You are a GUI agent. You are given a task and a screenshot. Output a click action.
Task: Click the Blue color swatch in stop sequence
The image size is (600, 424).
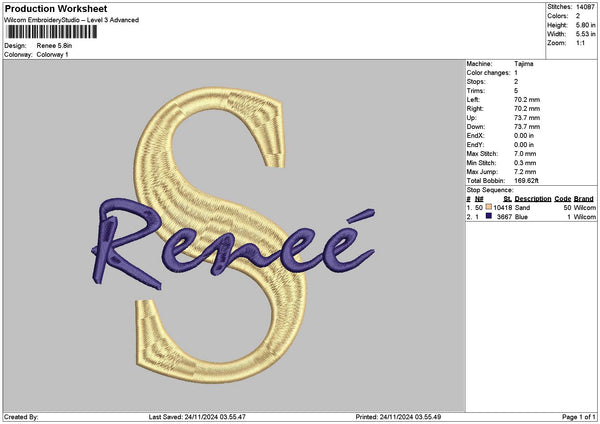[489, 216]
